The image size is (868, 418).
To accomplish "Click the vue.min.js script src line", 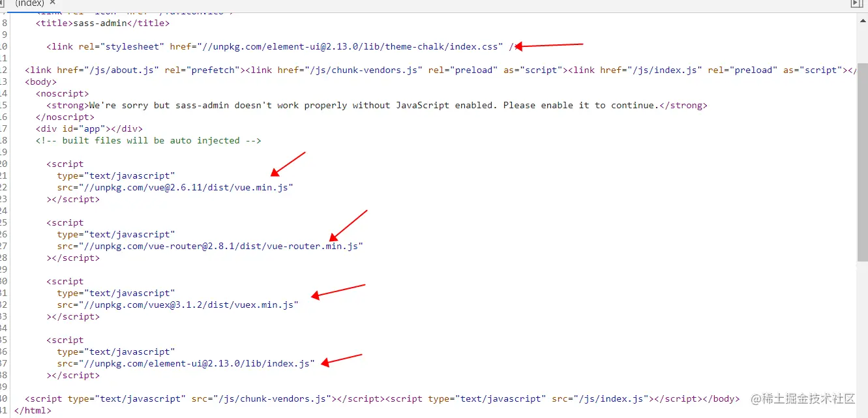I will point(175,187).
